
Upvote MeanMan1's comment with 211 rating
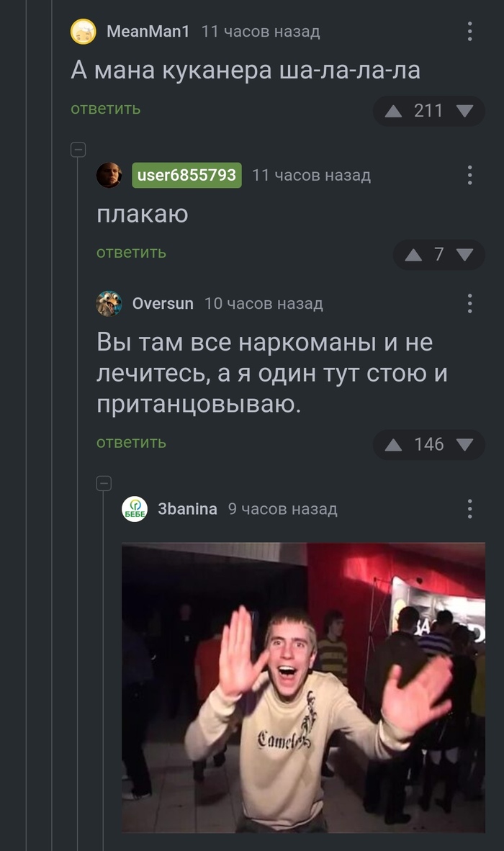393,112
